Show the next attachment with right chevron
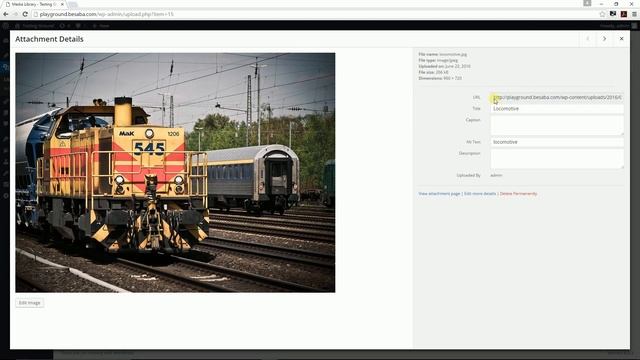This screenshot has width=640, height=360. point(604,39)
